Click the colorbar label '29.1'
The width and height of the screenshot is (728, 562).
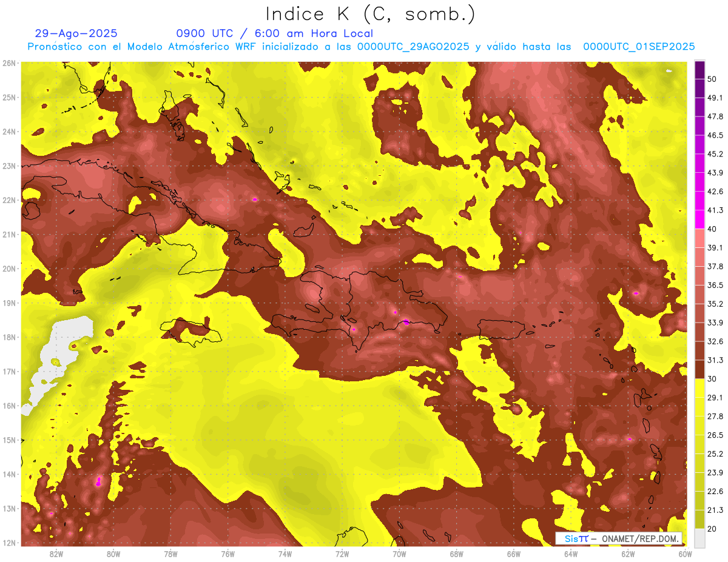point(715,398)
